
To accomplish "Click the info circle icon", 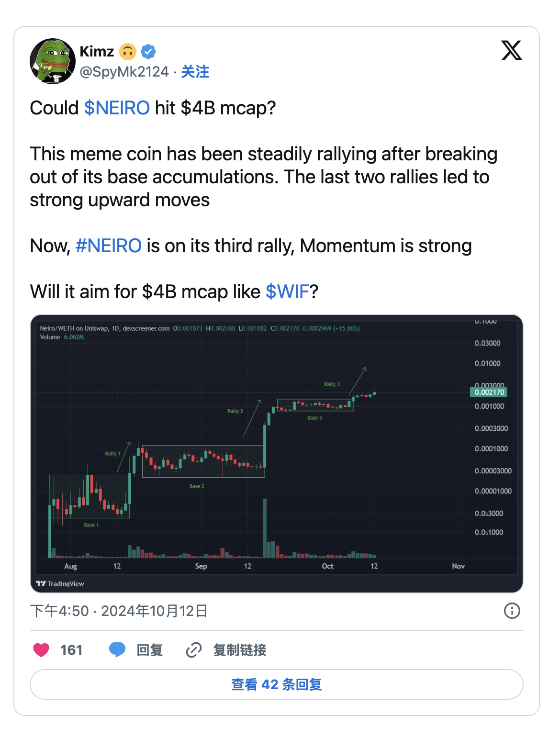I will [x=512, y=611].
